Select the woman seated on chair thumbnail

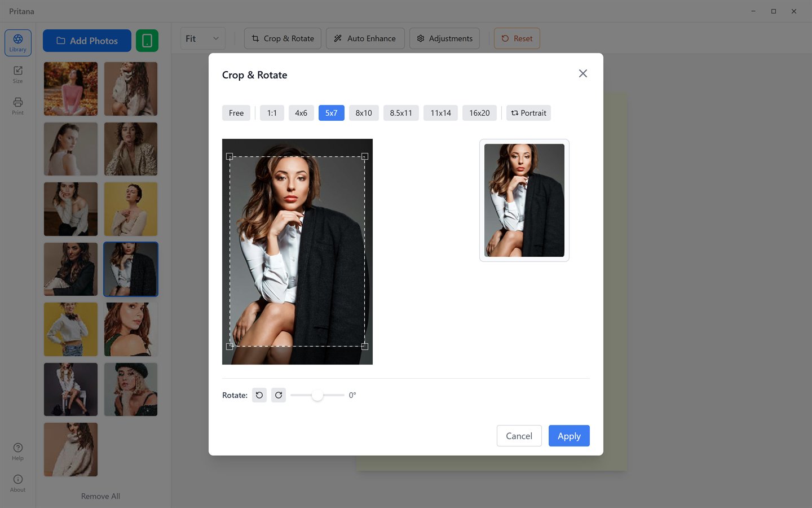(70, 389)
